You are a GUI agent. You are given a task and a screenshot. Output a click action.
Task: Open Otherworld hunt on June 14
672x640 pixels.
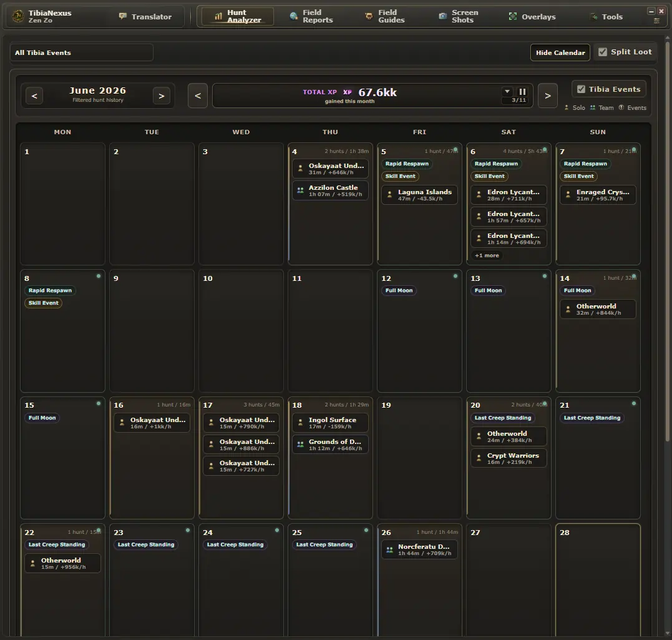point(597,309)
